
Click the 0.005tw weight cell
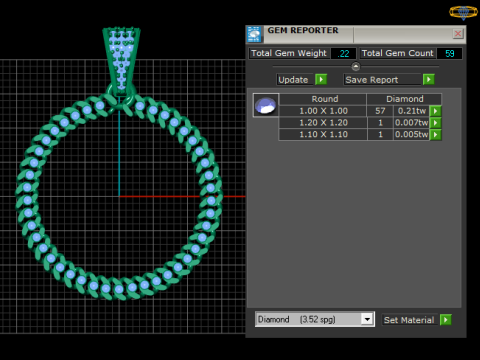coord(412,134)
